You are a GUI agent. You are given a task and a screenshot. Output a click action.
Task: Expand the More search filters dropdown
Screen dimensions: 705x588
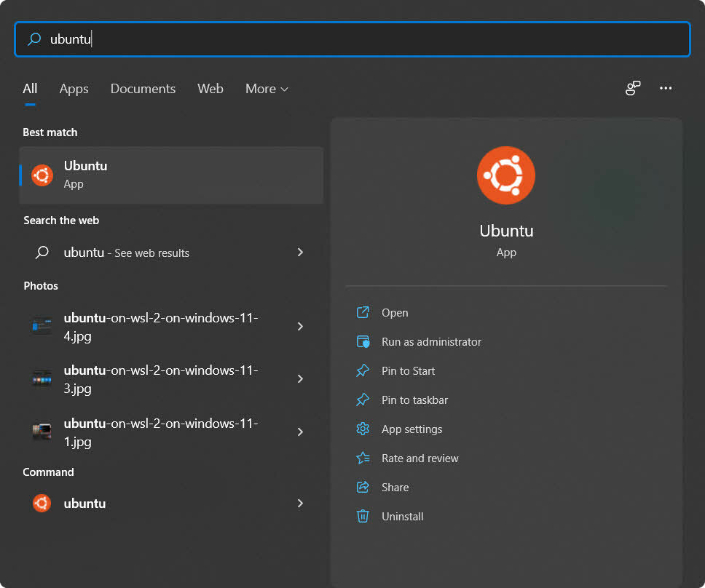click(266, 88)
